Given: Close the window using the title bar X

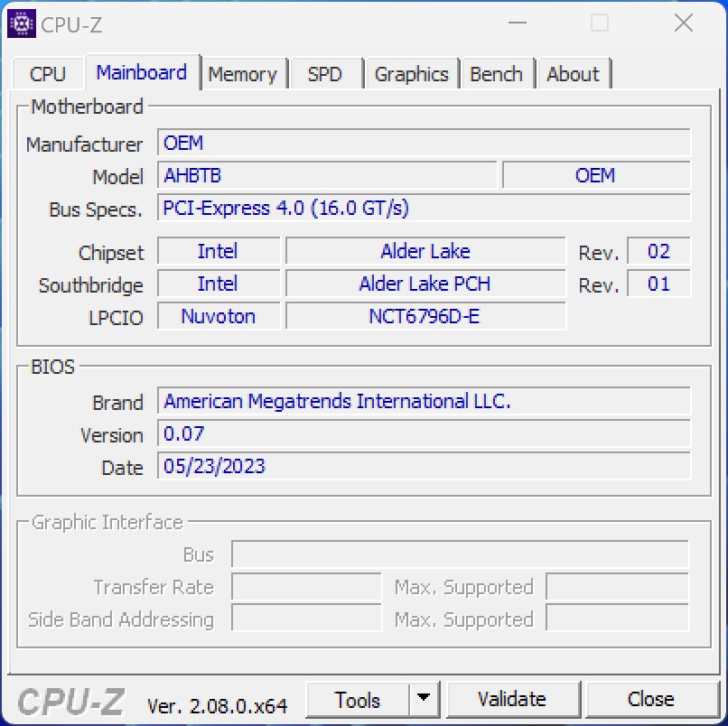Looking at the screenshot, I should click(x=683, y=24).
